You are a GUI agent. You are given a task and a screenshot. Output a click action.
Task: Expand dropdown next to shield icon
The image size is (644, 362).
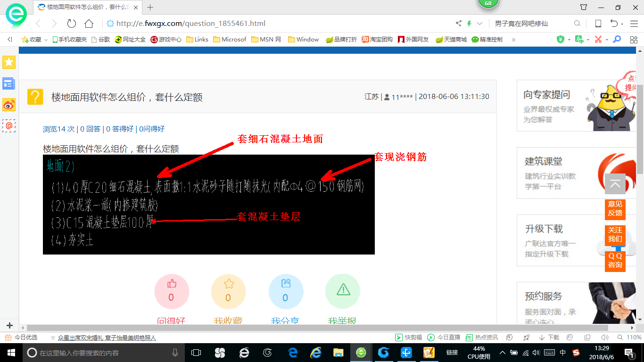click(569, 40)
